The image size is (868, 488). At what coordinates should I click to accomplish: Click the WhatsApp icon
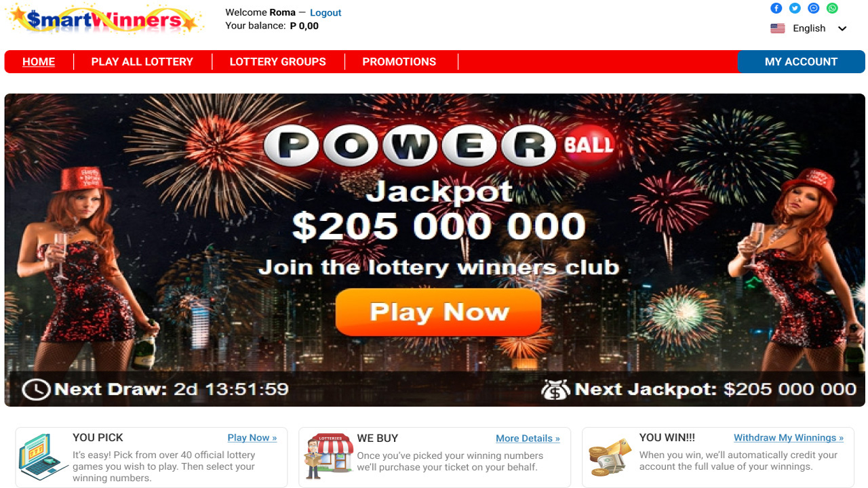pos(832,8)
